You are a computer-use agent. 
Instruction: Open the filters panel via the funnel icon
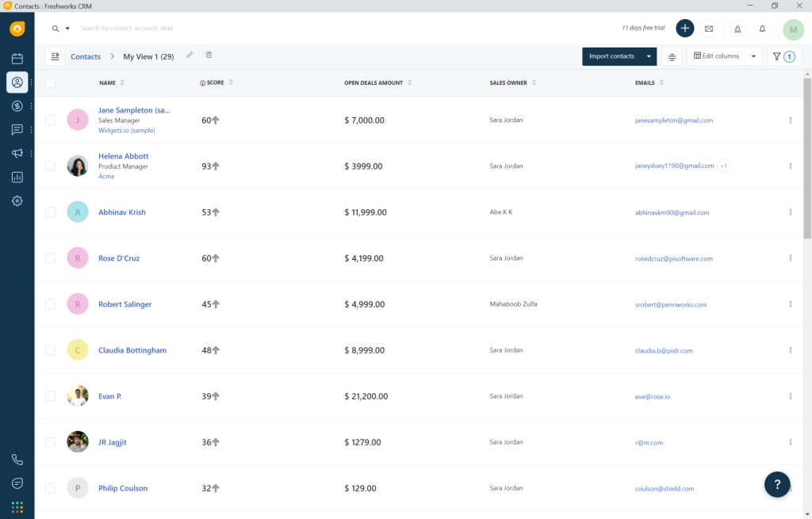pos(776,56)
